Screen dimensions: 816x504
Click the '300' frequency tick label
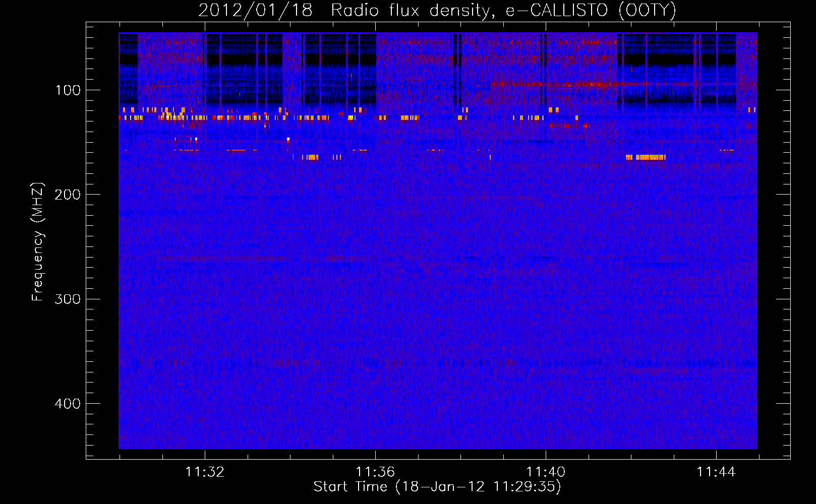point(68,299)
